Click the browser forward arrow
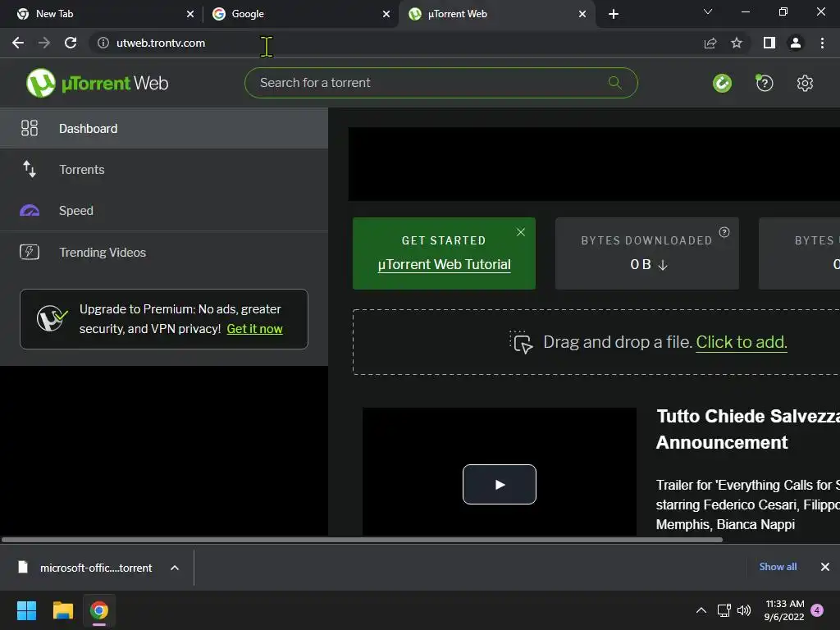Screen dimensions: 840x630 pos(44,43)
